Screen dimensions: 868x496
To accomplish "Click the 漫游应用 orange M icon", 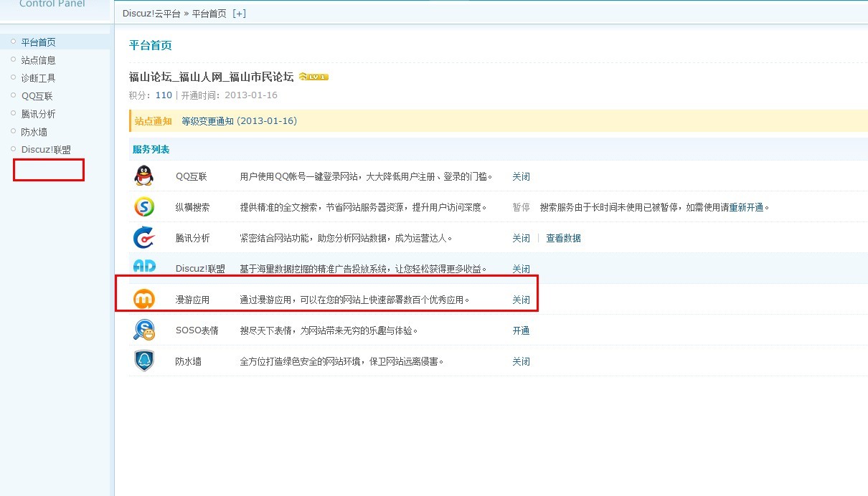I will click(144, 299).
